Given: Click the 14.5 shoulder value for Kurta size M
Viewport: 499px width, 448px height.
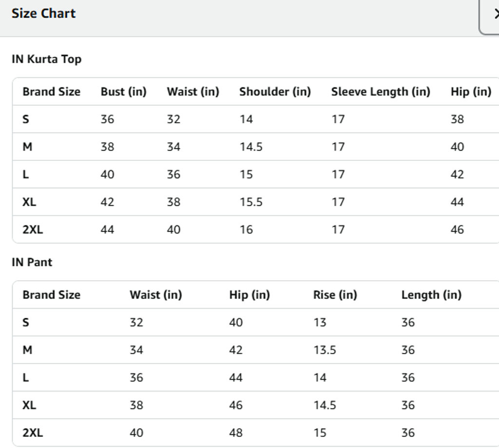Looking at the screenshot, I should click(251, 147).
